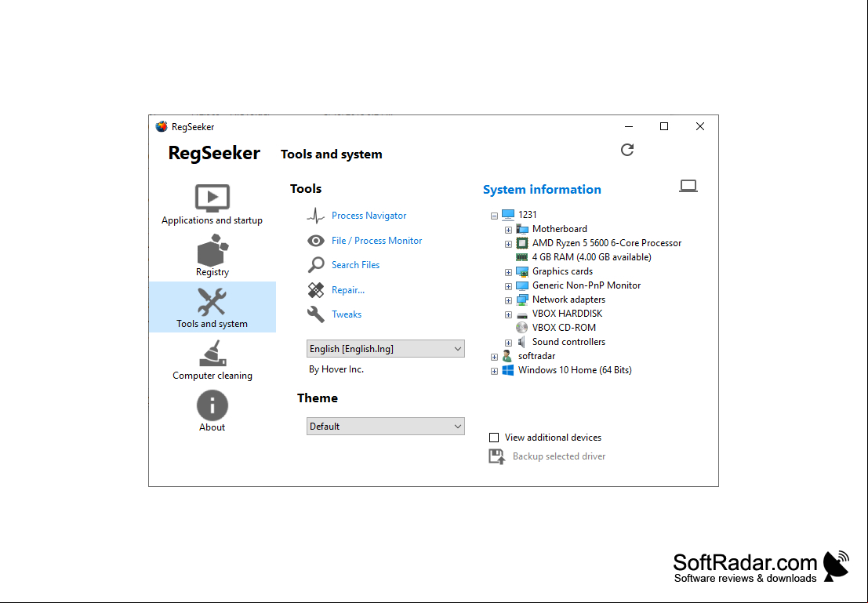Viewport: 868px width, 603px height.
Task: Expand the AMD Ryzen 5 5600 node
Action: tap(508, 244)
